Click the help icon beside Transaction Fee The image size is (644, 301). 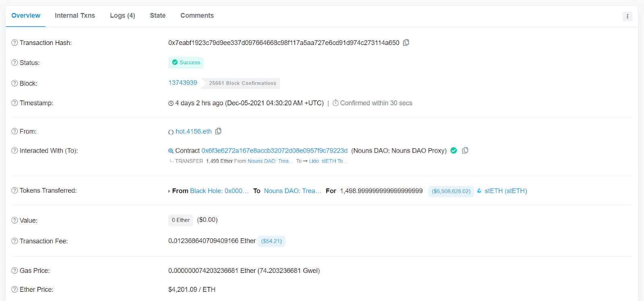pyautogui.click(x=14, y=241)
